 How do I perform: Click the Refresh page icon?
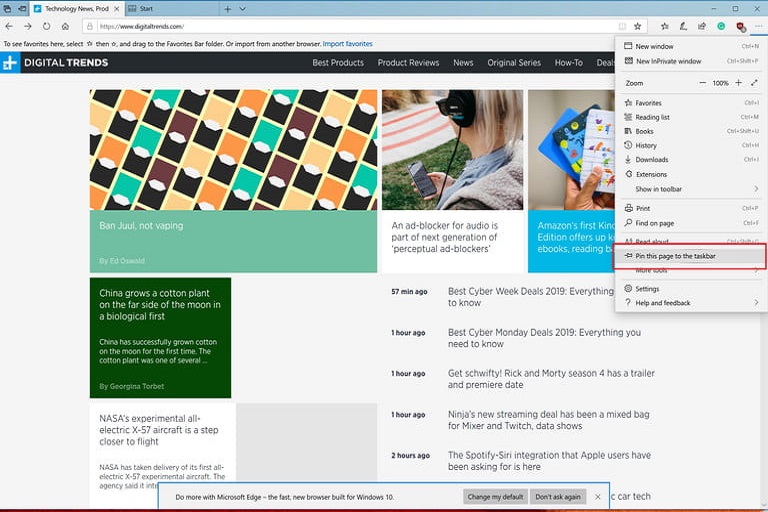point(46,26)
